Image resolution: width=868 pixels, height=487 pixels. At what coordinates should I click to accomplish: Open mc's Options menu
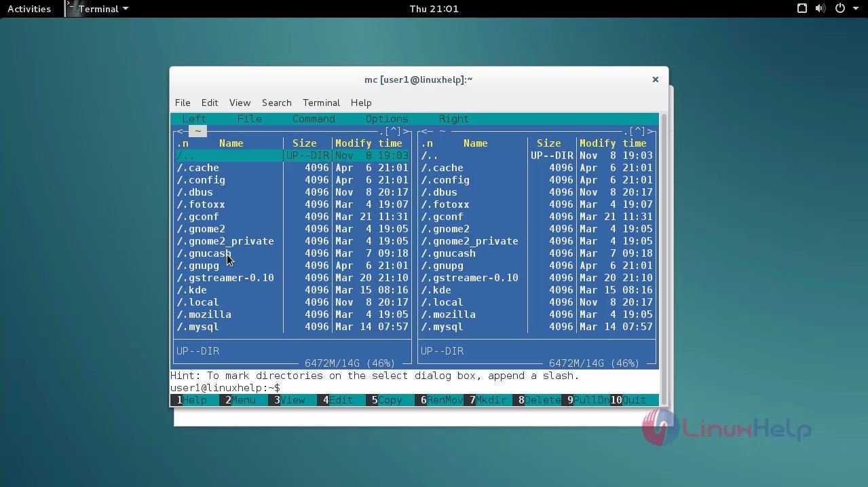coord(387,119)
